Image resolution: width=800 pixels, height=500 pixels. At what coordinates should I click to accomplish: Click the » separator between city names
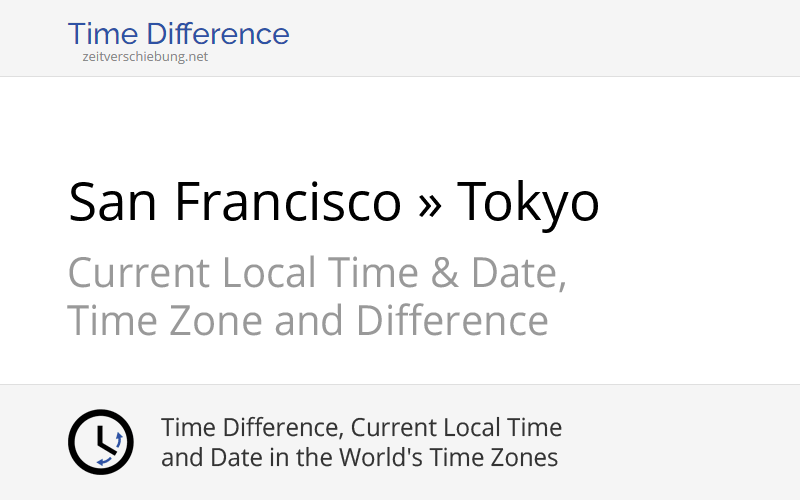429,202
